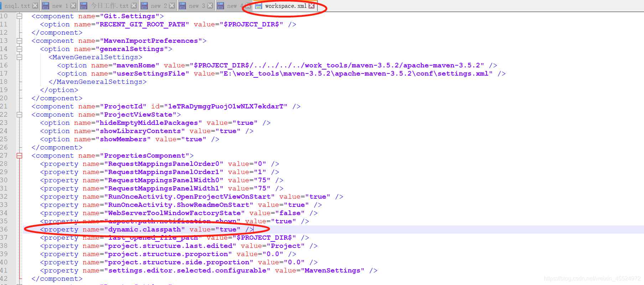Click the project.structure.proportion property line

(168, 254)
